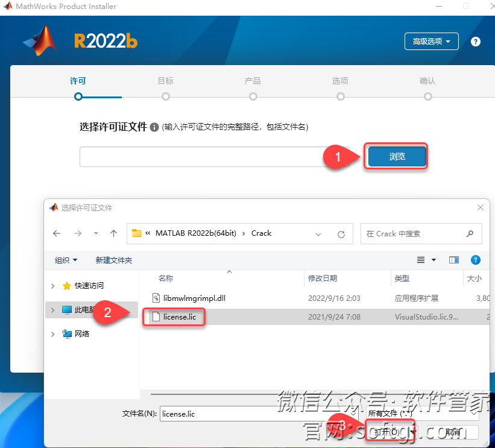Select the 确认 step tab
Image resolution: width=495 pixels, height=448 pixels.
(427, 81)
